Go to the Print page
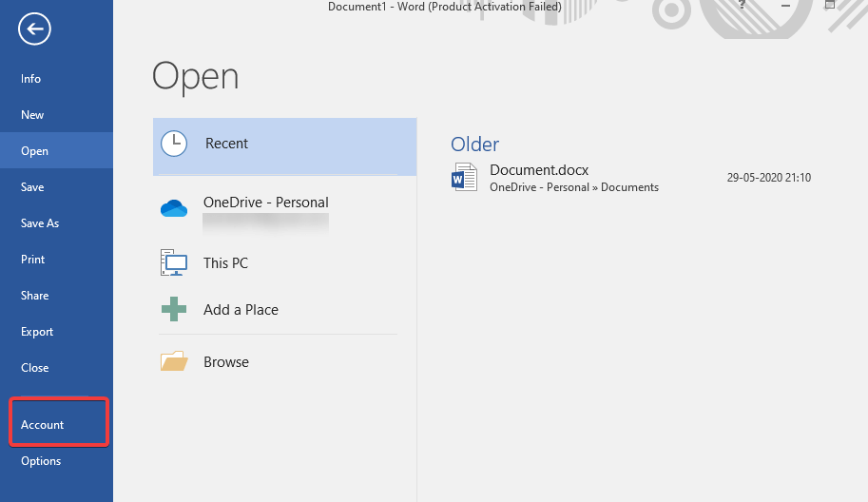868x502 pixels. coord(33,260)
